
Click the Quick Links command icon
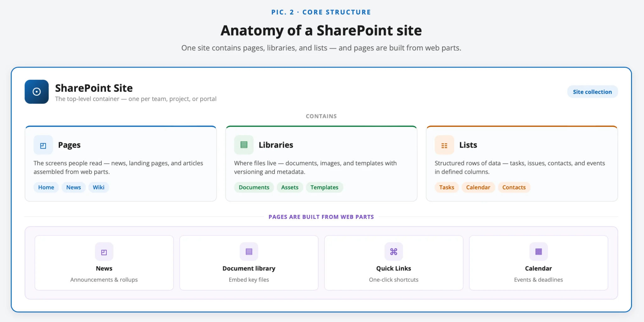coord(394,252)
